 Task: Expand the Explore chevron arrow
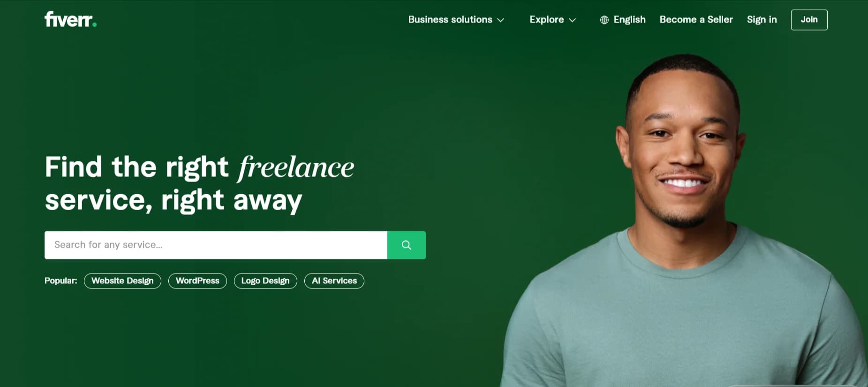coord(572,20)
